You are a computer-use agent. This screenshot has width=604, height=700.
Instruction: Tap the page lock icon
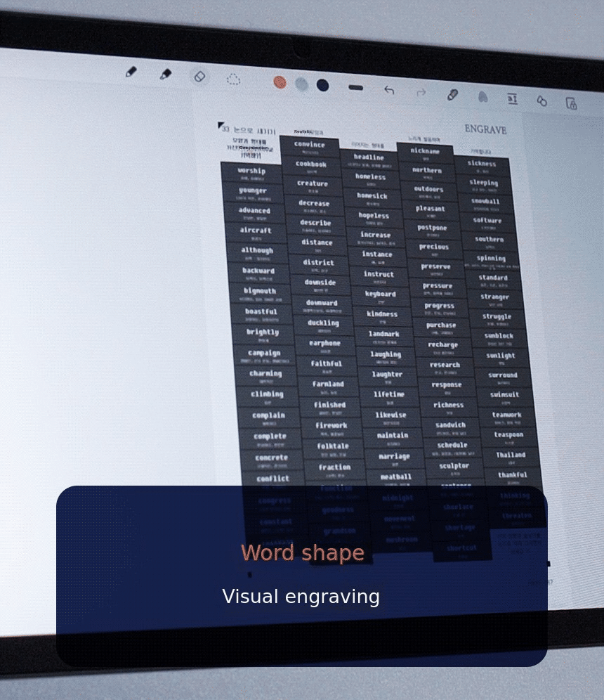pos(571,103)
